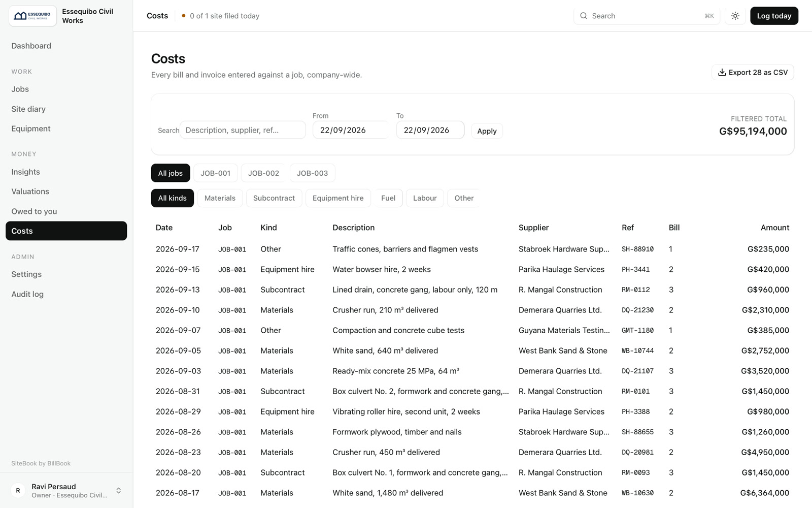This screenshot has width=812, height=508.
Task: Focus the global Search field
Action: point(647,16)
